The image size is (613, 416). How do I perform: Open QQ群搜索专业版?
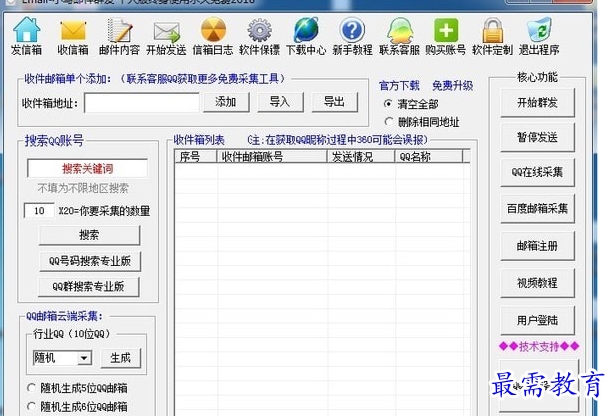click(x=88, y=287)
